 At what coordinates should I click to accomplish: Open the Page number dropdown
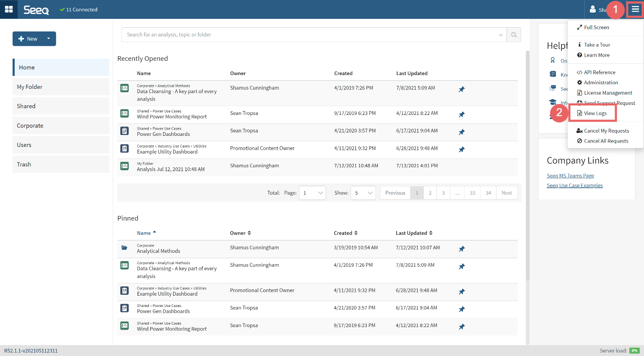312,193
